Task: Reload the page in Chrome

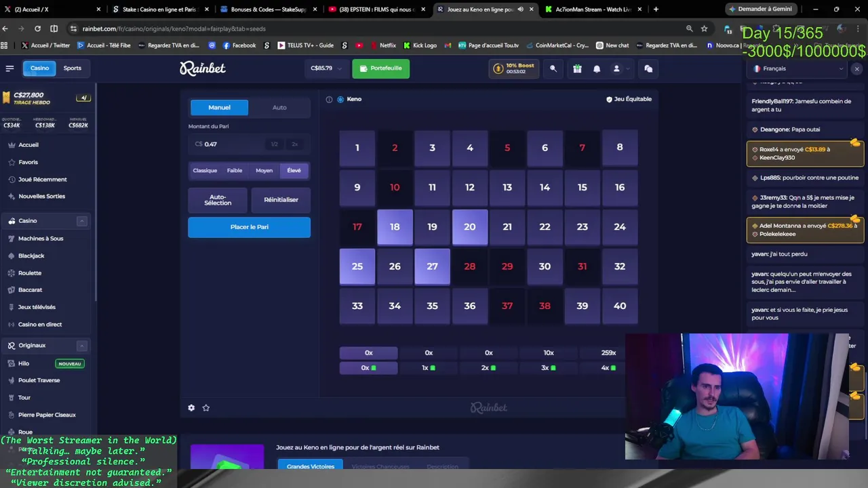Action: (x=37, y=28)
